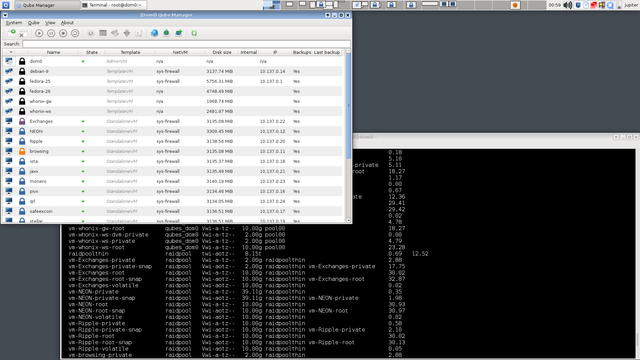This screenshot has width=640, height=360.
Task: Click the restore qubes from backup icon
Action: (x=179, y=33)
